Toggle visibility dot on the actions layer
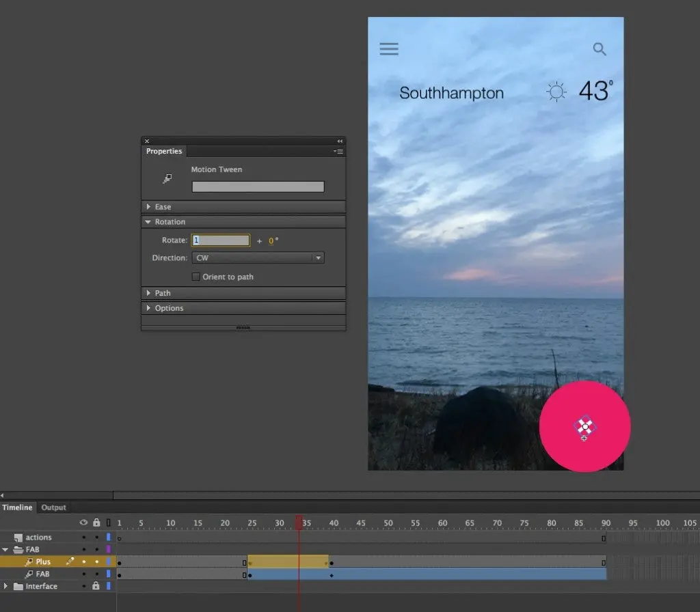Screen dimensions: 700x612 pyautogui.click(x=84, y=538)
